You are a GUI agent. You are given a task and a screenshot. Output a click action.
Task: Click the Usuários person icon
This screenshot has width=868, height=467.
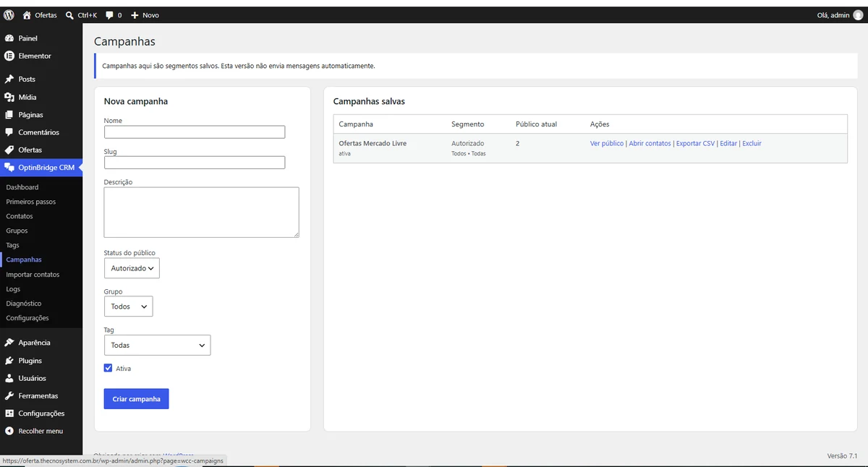point(9,378)
